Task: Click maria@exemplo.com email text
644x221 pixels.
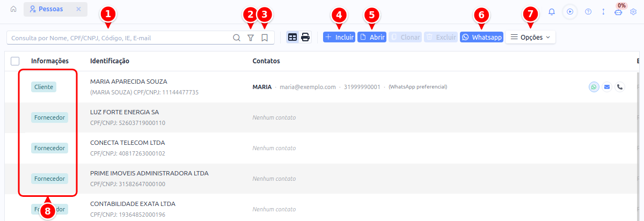Action: pos(308,87)
